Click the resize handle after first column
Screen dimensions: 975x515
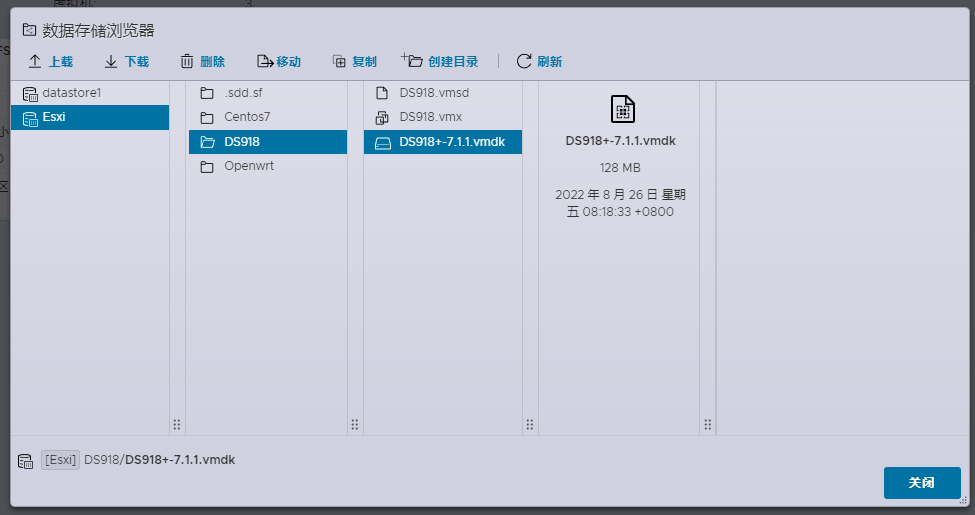[x=177, y=424]
